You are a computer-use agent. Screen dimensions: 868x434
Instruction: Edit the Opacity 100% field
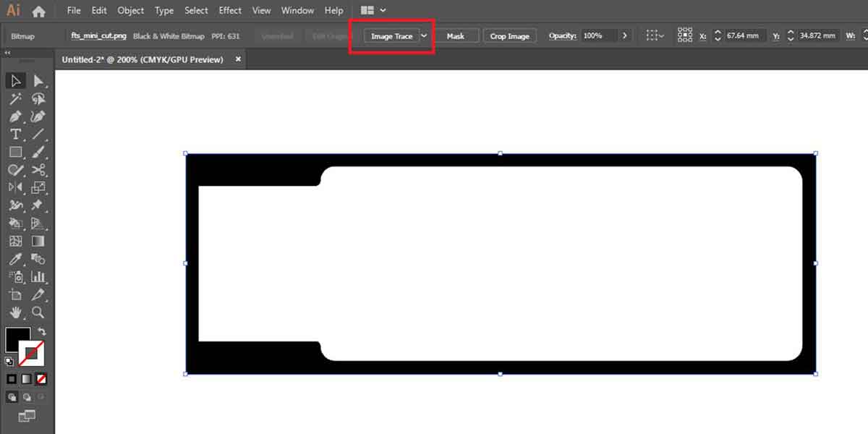tap(600, 35)
